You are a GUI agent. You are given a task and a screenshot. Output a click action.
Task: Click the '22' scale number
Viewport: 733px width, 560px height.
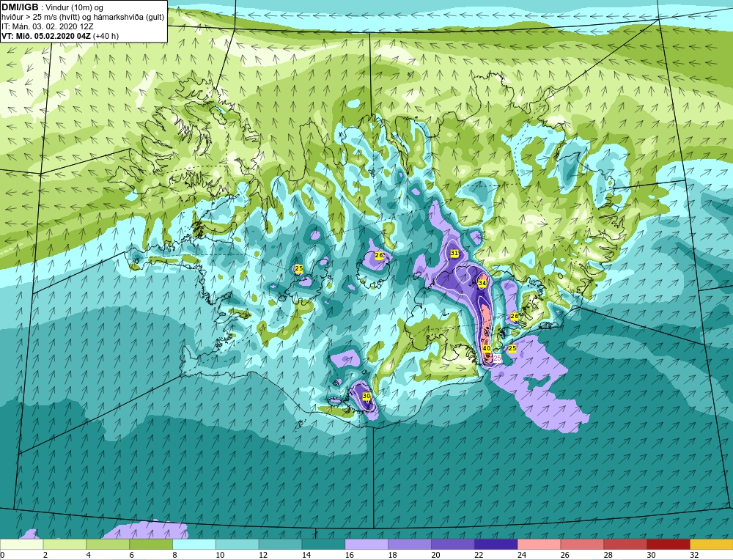pyautogui.click(x=479, y=555)
